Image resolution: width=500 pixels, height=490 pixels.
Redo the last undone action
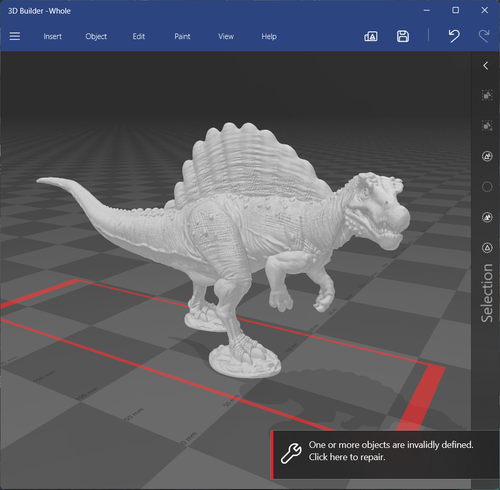484,36
